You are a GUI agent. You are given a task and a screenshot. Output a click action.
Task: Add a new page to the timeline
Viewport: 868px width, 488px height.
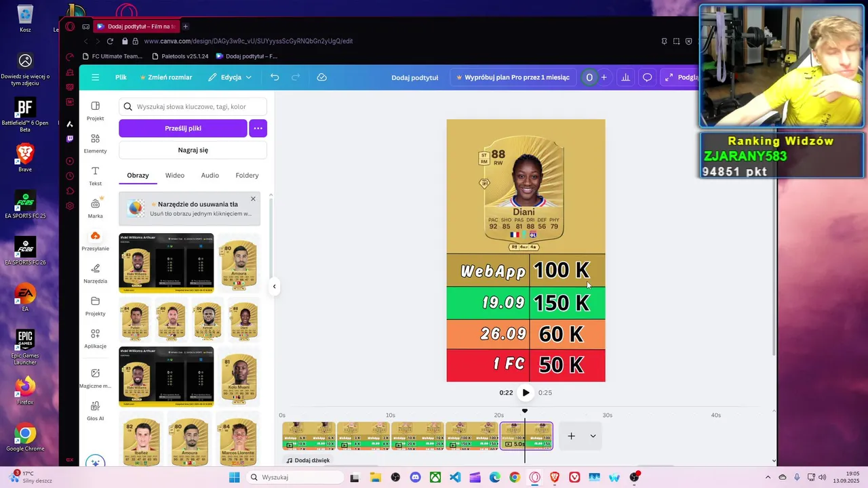click(571, 436)
